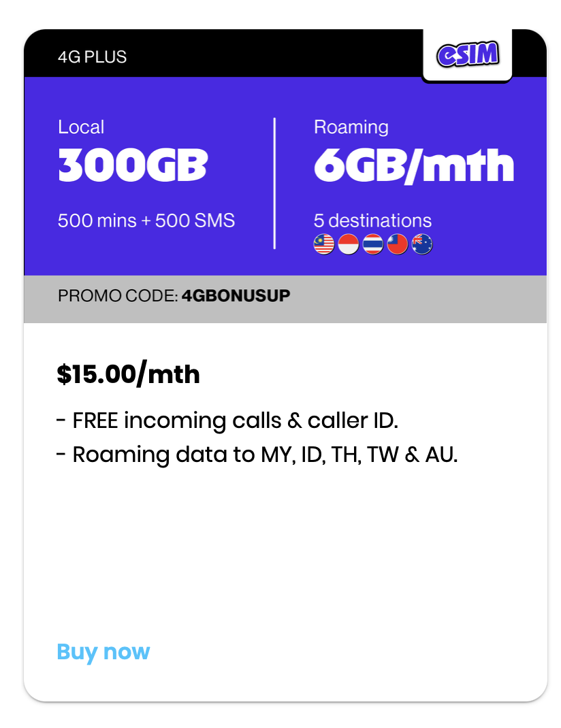This screenshot has height=728, width=561.
Task: Click the FREE incoming calls feature line
Action: point(227,420)
